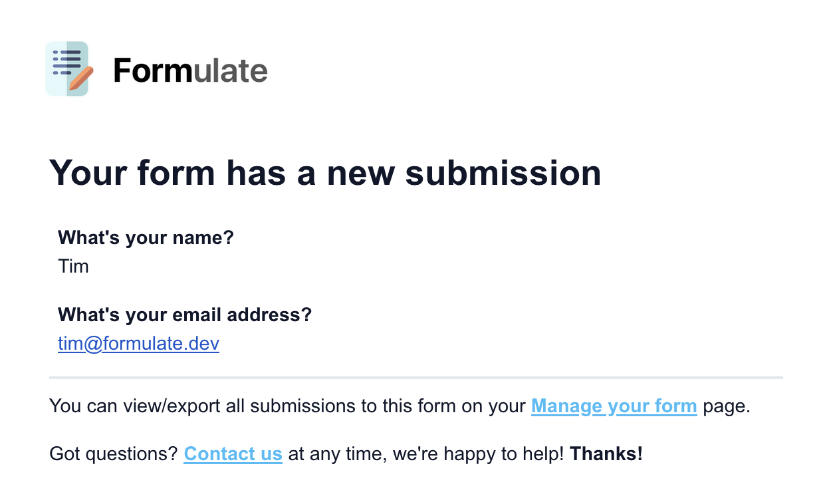Click the horizontal divider line
Viewport: 827px width, 504px height.
coord(415,378)
